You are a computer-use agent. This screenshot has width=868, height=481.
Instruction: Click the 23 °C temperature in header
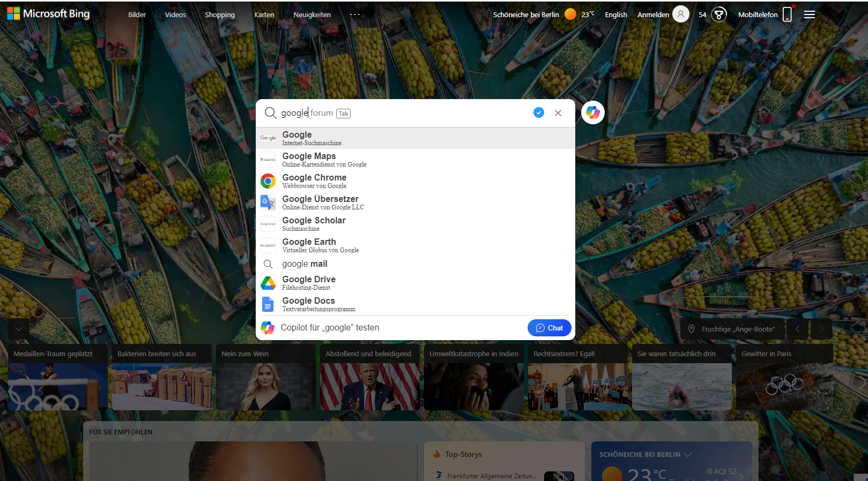(588, 14)
